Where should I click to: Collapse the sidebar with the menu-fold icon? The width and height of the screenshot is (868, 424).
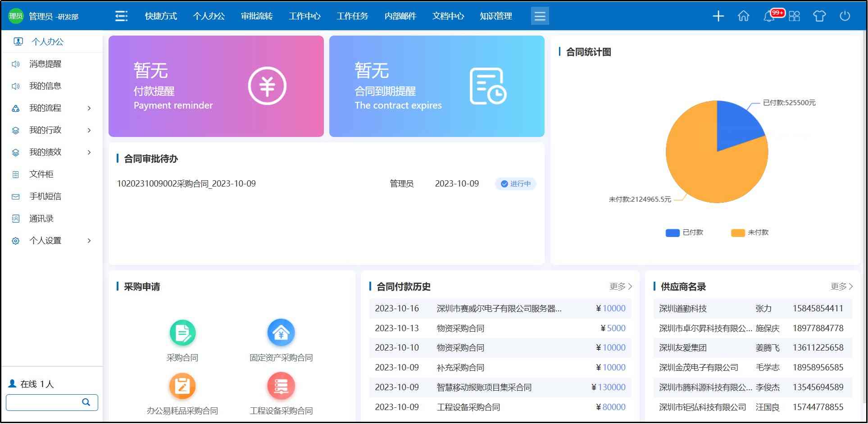[121, 16]
